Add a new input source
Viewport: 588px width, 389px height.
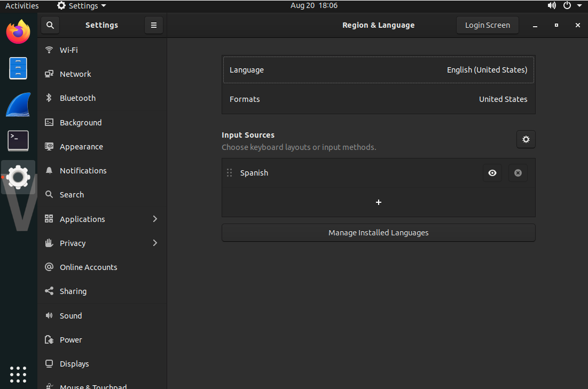coord(378,202)
